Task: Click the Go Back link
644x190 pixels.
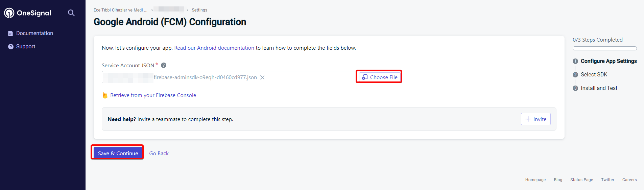Action: (x=159, y=153)
